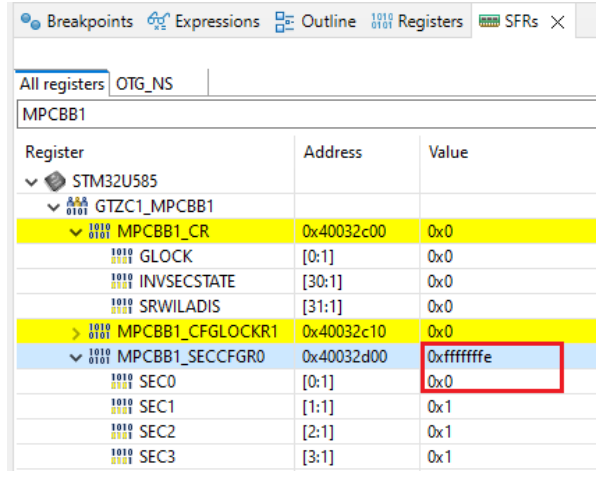Click the Outline tab icon

[x=285, y=22]
